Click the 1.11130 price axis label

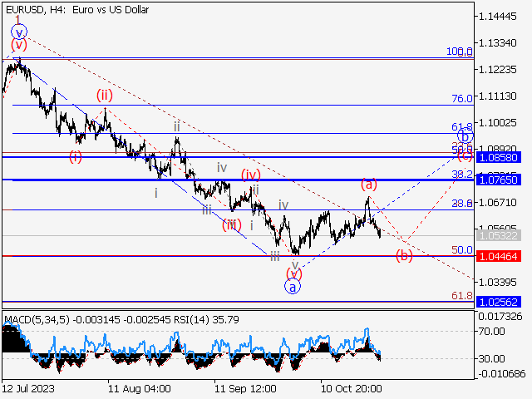[498, 96]
